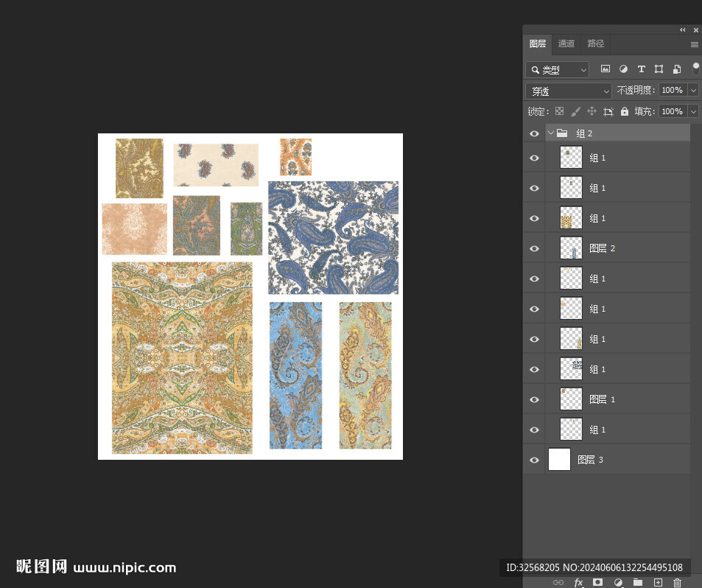702x588 pixels.
Task: Create a new layer
Action: click(x=658, y=582)
